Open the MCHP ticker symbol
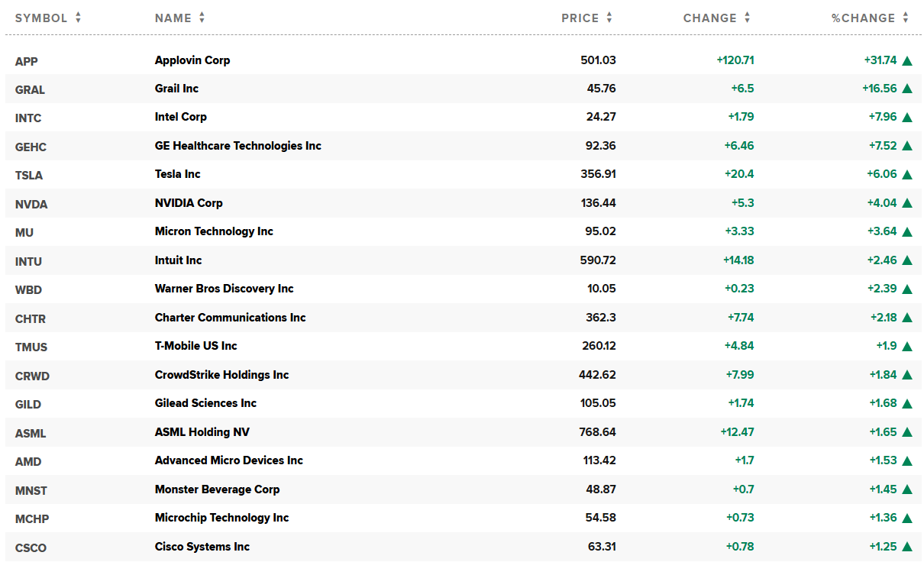 click(x=32, y=519)
